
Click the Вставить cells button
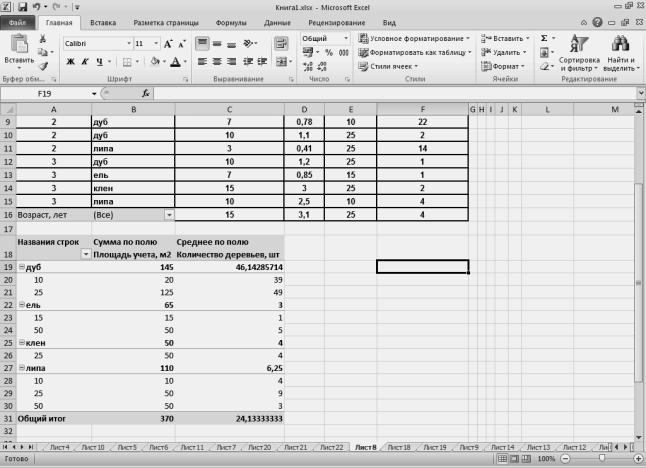coord(505,38)
